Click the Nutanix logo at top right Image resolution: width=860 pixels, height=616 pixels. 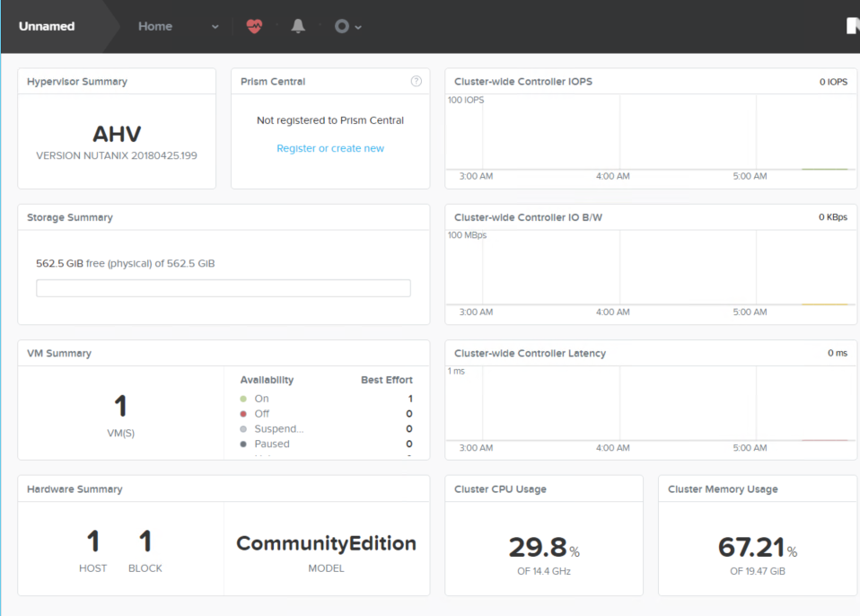(853, 26)
